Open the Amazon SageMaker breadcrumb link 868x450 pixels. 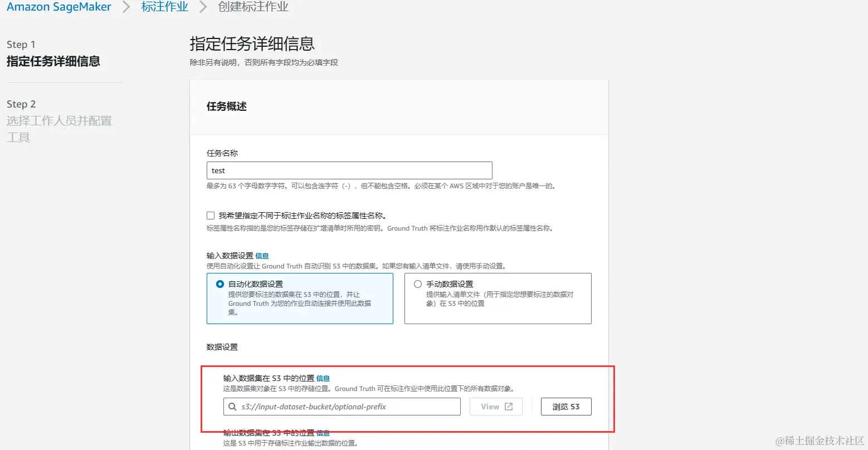point(59,7)
